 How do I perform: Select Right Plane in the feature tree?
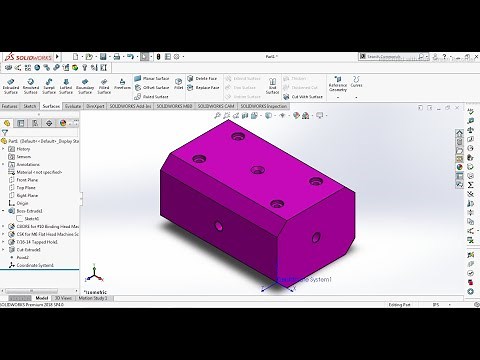[23, 195]
